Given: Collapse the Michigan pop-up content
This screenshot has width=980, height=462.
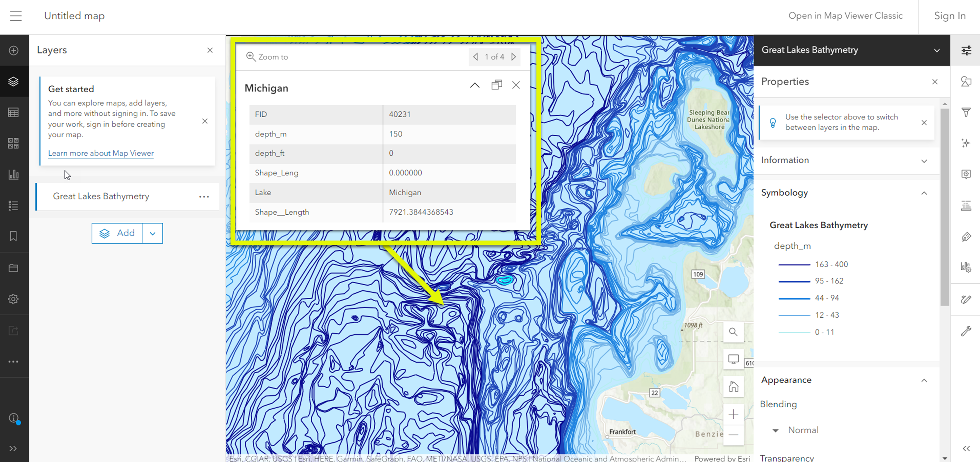Looking at the screenshot, I should [474, 85].
